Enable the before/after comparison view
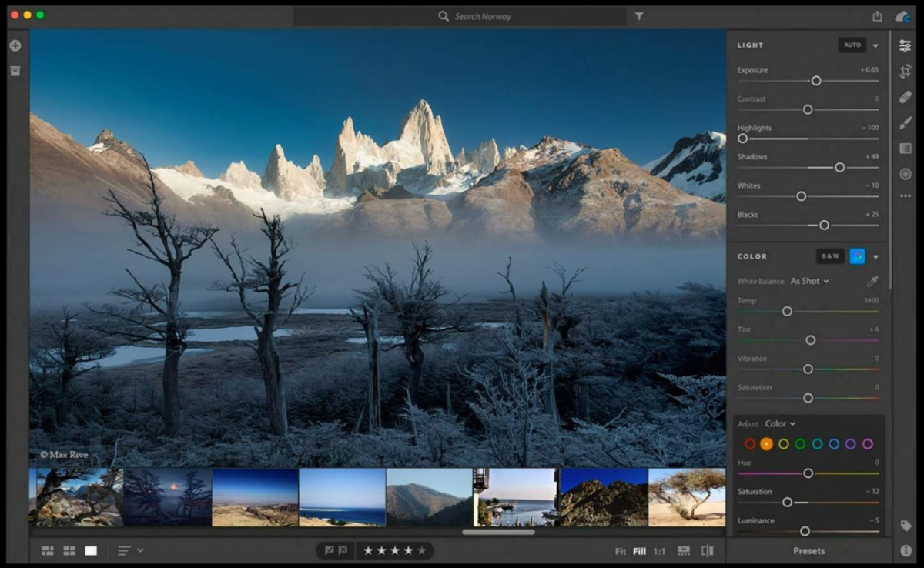924x568 pixels. click(x=708, y=550)
